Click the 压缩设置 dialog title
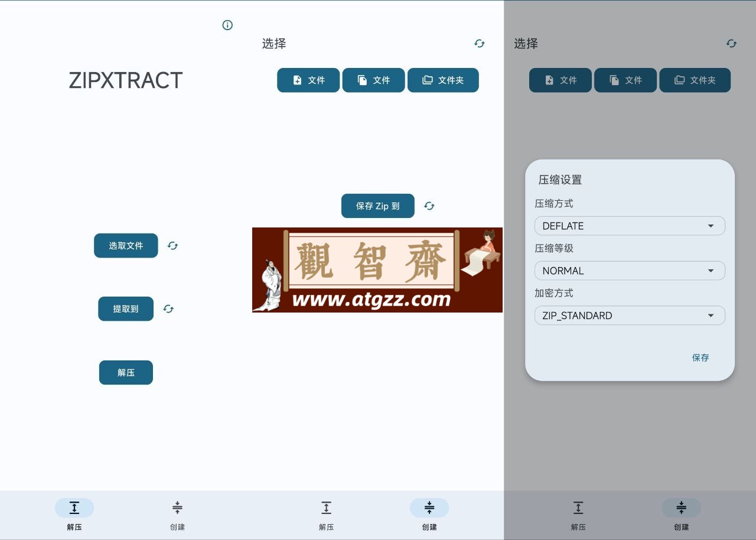Screen dimensions: 756x540 point(560,180)
